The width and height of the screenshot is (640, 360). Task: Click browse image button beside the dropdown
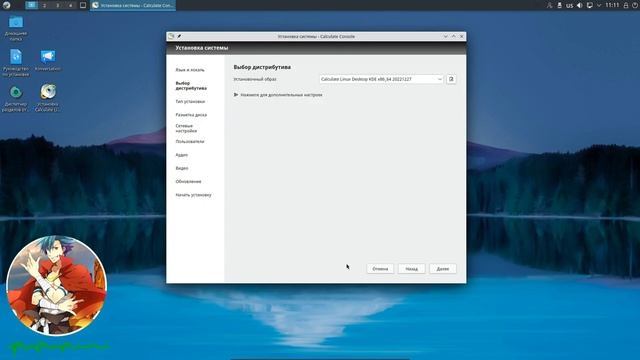point(451,79)
